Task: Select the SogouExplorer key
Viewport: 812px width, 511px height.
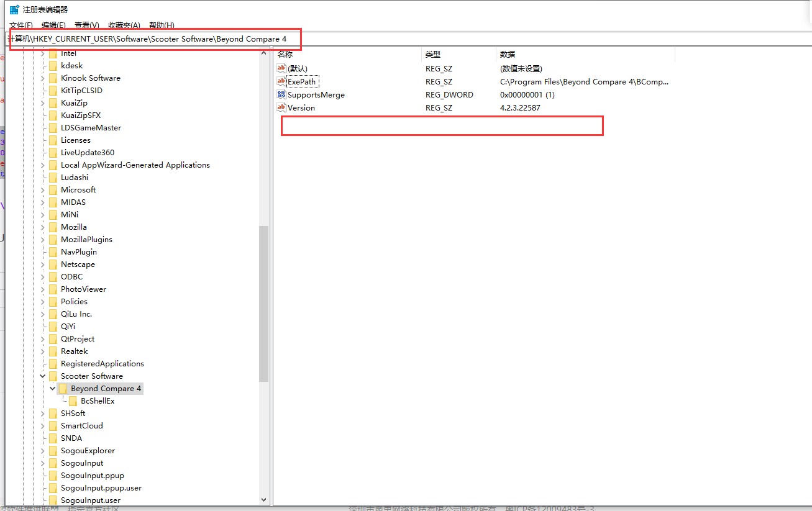Action: [x=88, y=451]
